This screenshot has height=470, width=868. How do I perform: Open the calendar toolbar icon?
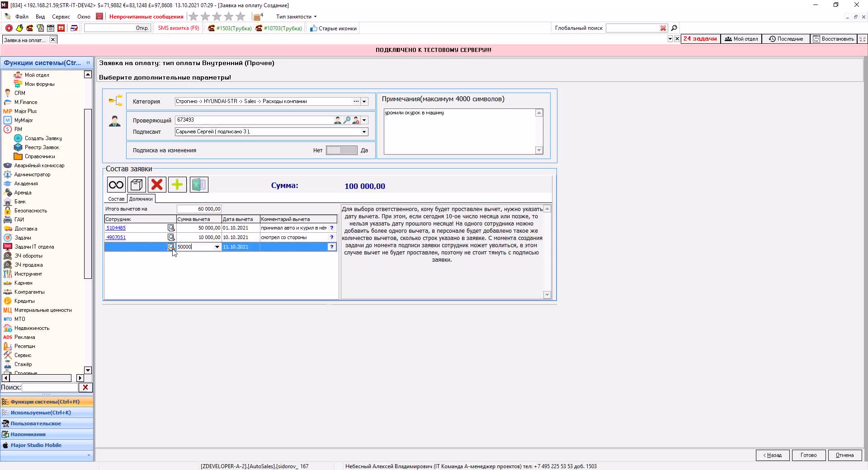point(51,28)
